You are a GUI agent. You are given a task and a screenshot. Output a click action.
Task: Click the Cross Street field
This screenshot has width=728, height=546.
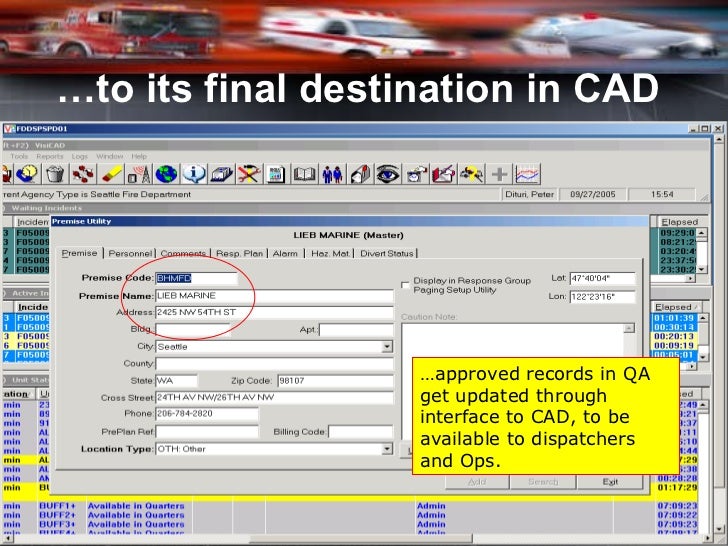[x=274, y=397]
